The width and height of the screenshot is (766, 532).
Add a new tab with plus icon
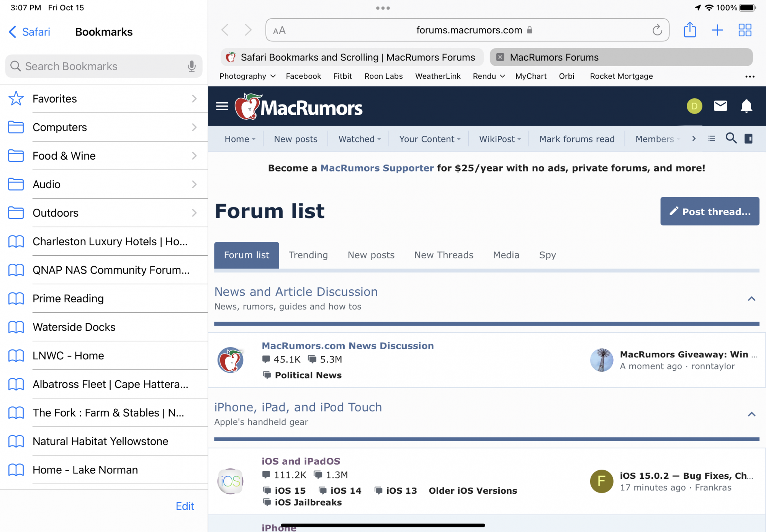(717, 30)
